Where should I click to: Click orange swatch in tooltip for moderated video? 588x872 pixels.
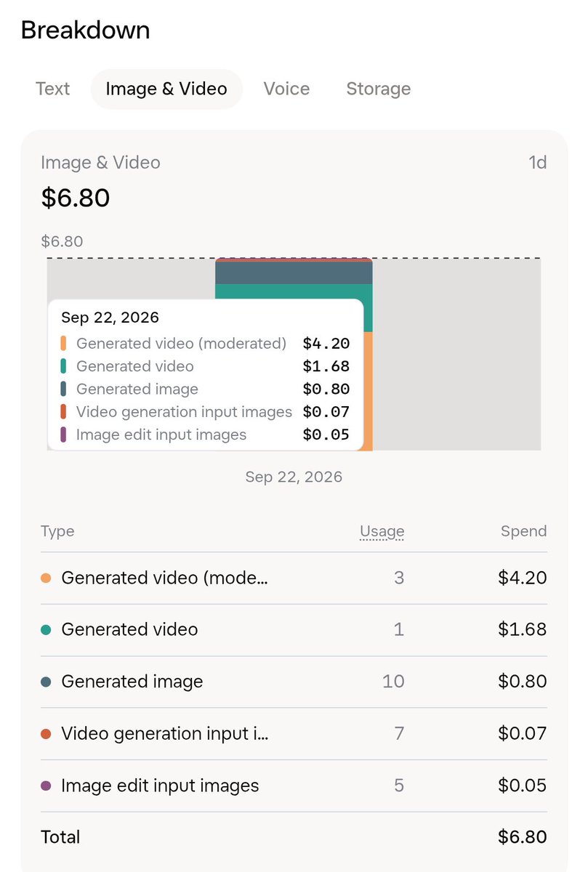tap(63, 343)
